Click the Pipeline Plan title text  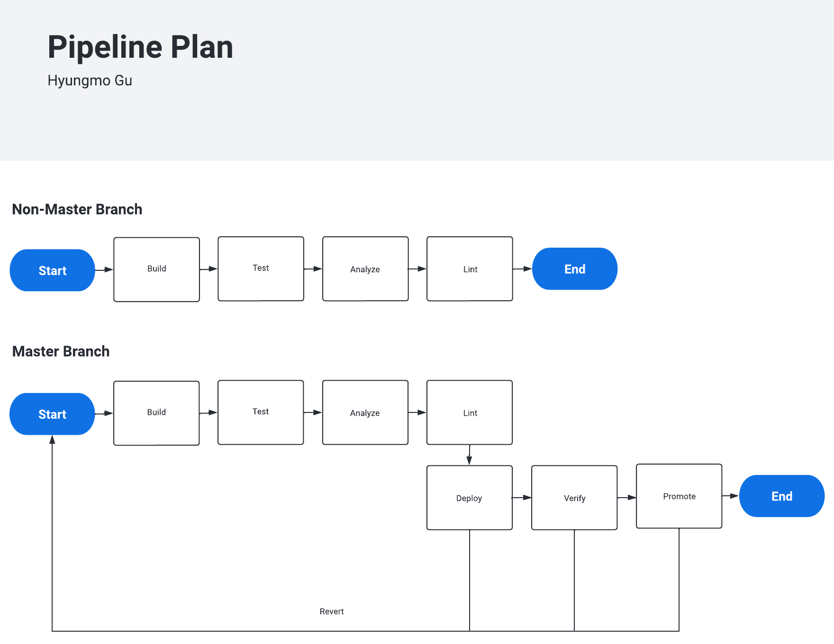[140, 47]
